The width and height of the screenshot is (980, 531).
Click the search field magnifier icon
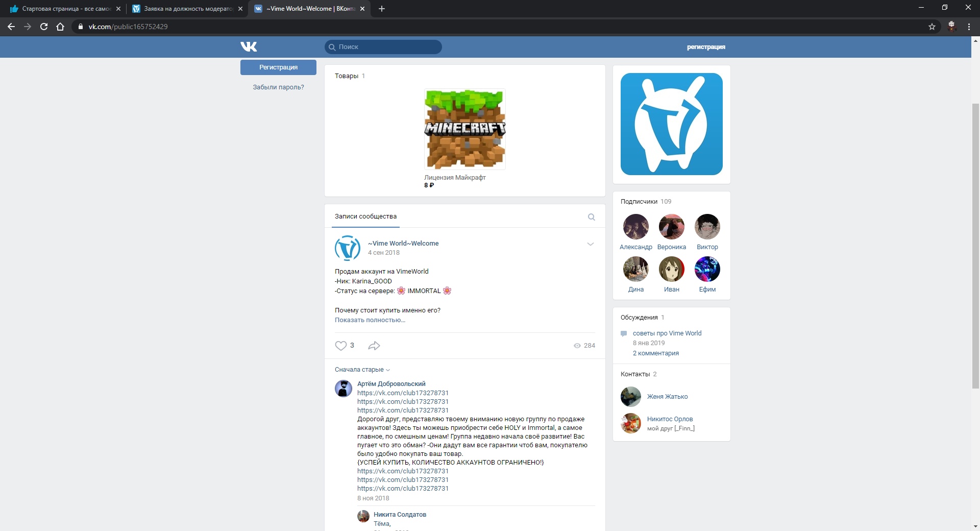pyautogui.click(x=332, y=47)
